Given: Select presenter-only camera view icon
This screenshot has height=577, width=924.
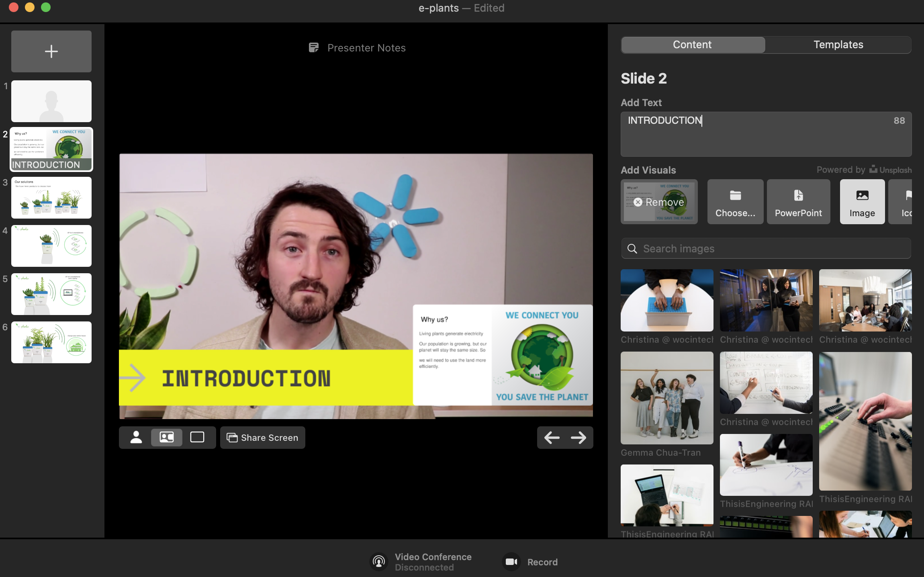Looking at the screenshot, I should pos(136,437).
